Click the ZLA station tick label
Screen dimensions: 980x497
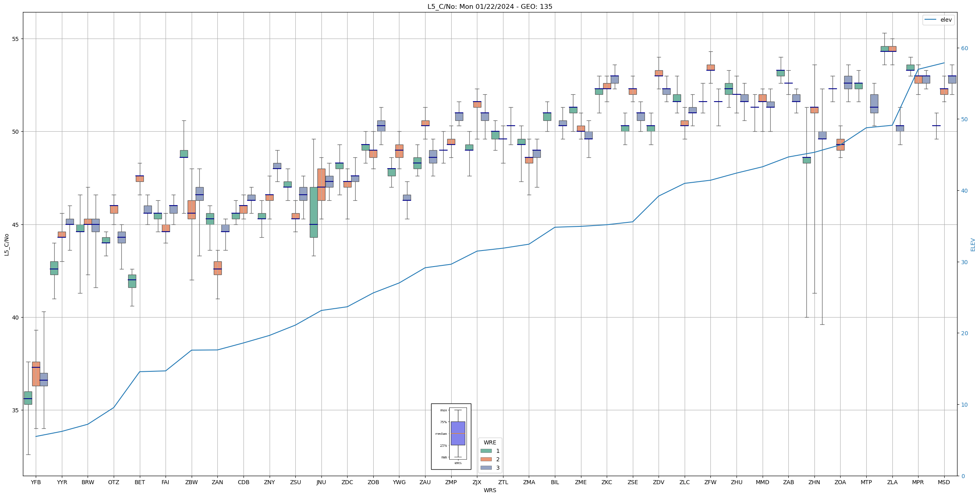pyautogui.click(x=892, y=482)
